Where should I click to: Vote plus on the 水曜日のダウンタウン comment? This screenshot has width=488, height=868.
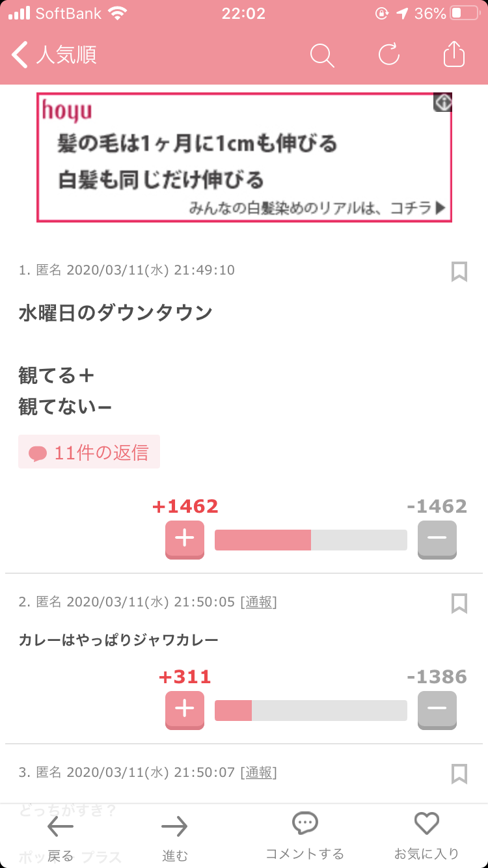coord(185,539)
